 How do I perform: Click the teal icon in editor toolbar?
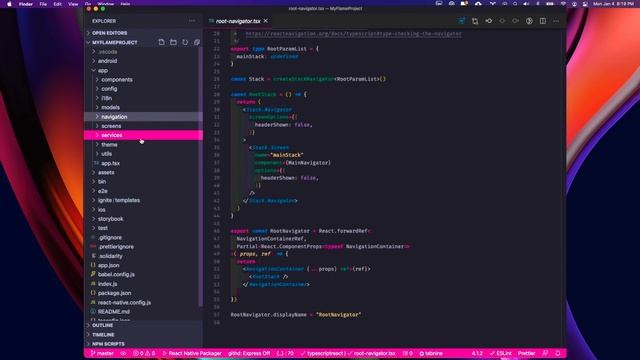click(x=461, y=21)
